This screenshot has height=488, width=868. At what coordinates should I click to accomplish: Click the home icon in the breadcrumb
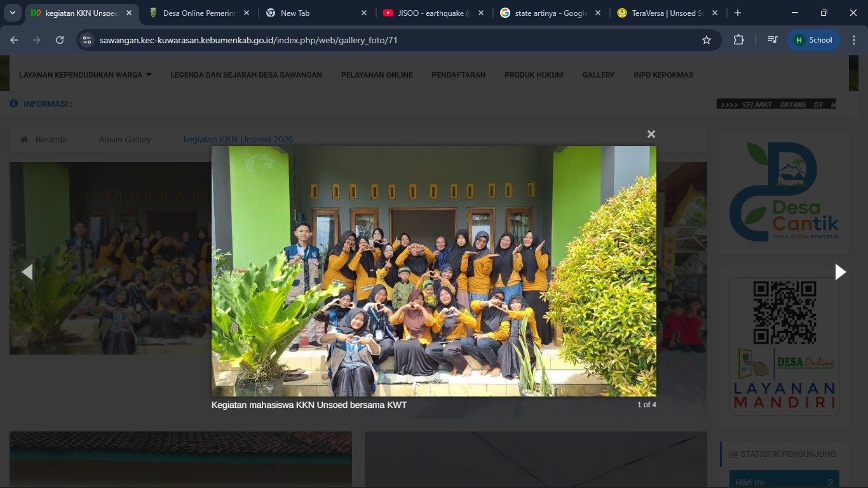(24, 139)
